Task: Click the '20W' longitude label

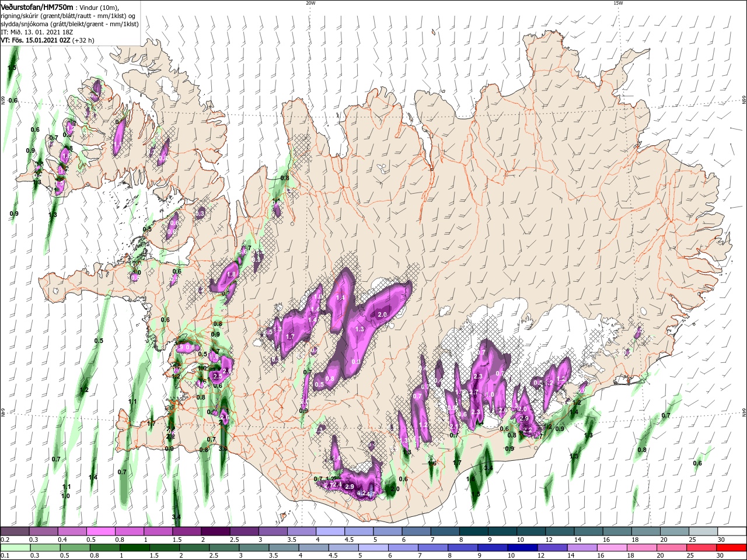Action: pos(310,3)
